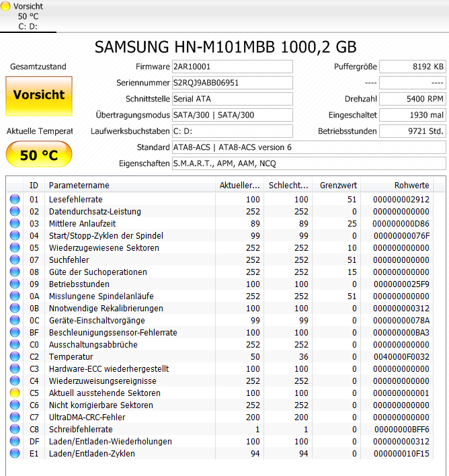Click the threshold value 25 for Mittlere Anlaufzeit
The height and width of the screenshot is (476, 449).
coord(352,224)
